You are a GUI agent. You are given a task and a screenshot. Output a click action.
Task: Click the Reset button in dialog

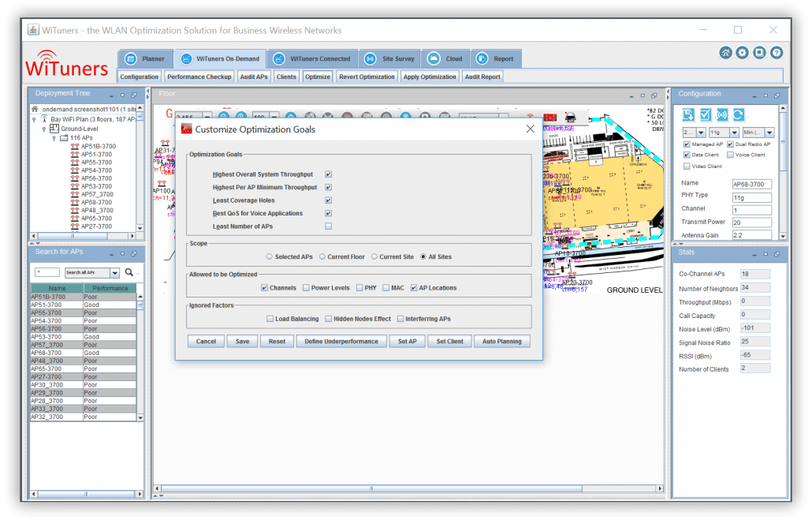(x=277, y=342)
